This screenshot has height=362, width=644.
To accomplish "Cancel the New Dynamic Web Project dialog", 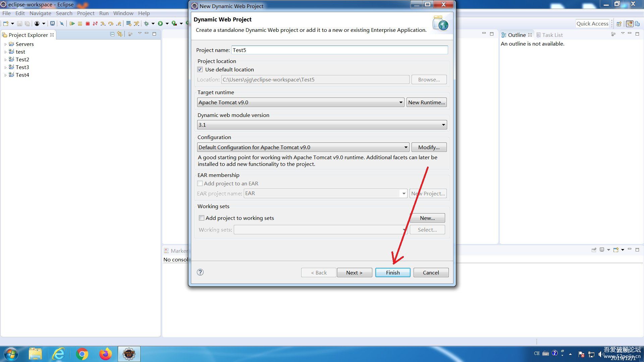I will pyautogui.click(x=431, y=273).
